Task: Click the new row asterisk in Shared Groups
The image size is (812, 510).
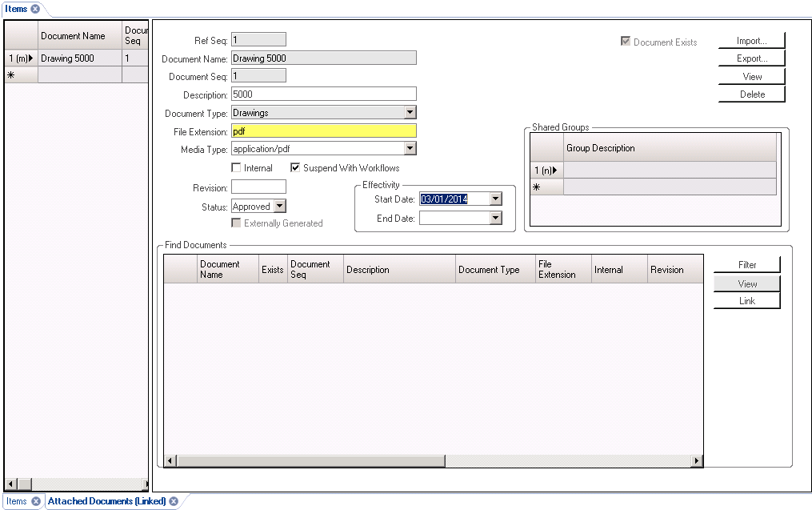Action: point(535,187)
